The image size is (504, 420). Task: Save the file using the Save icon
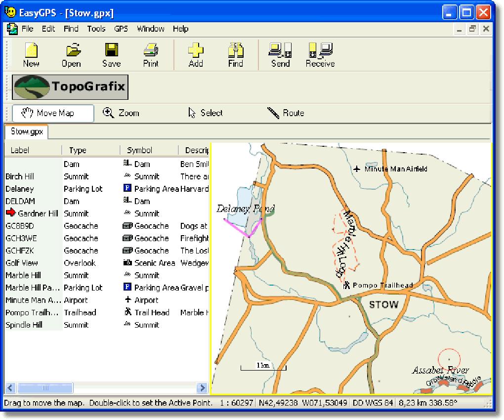click(111, 54)
